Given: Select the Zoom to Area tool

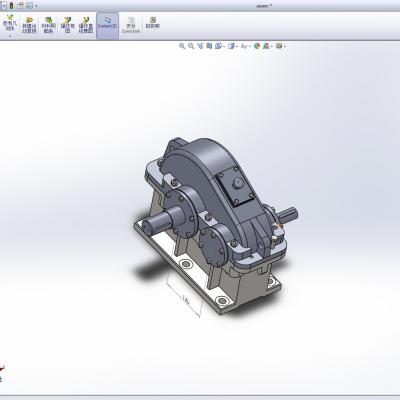Looking at the screenshot, I should [x=191, y=46].
